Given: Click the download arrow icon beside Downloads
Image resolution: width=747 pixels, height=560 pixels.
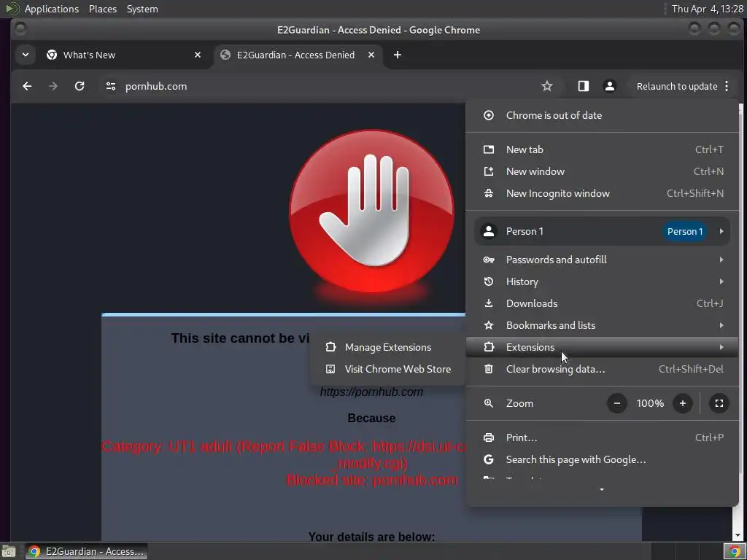Looking at the screenshot, I should tap(489, 303).
